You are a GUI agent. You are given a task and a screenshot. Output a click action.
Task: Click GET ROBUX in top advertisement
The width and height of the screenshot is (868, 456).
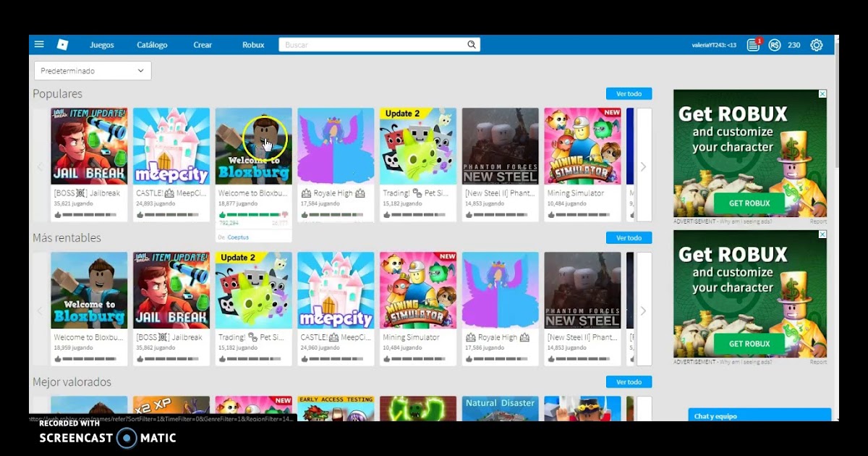tap(749, 203)
